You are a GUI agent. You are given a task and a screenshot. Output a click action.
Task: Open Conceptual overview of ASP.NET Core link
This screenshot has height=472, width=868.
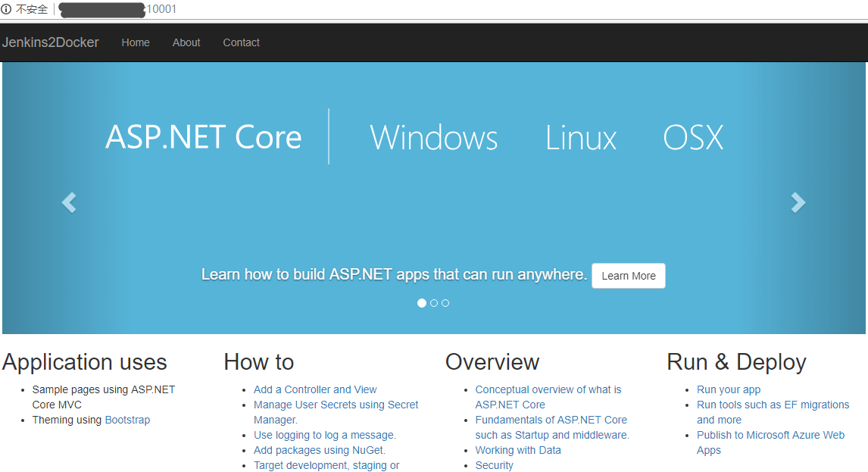548,397
